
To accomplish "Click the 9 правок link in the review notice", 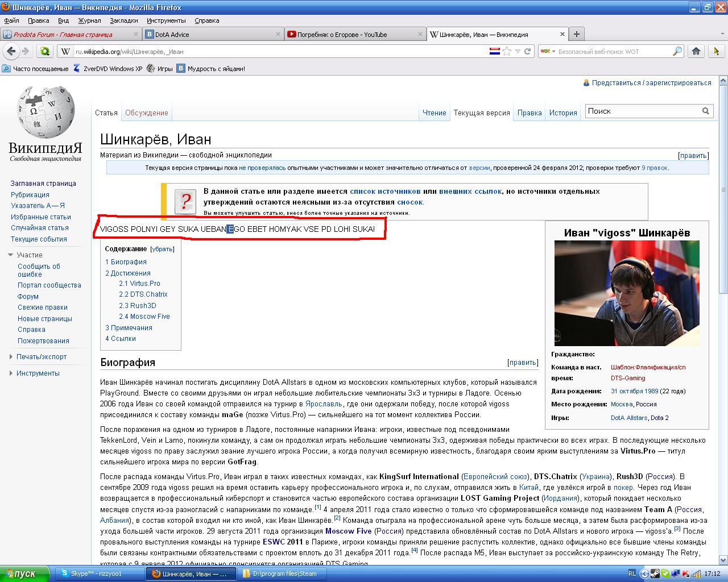I will [x=655, y=168].
